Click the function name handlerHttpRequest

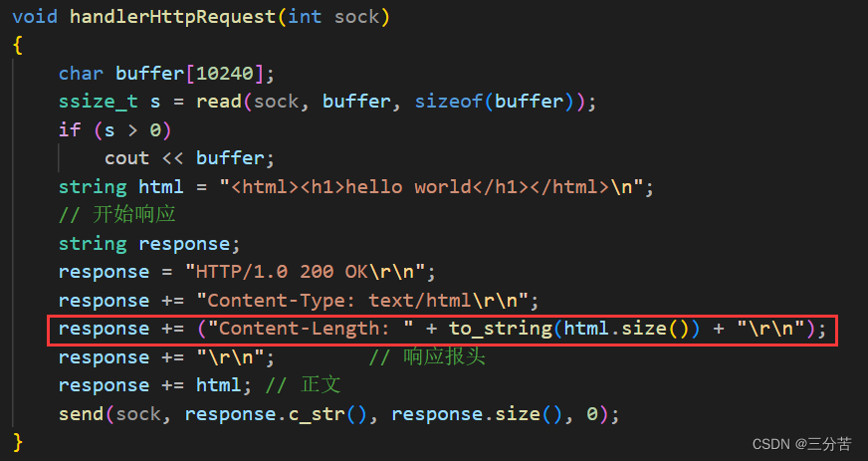[172, 17]
